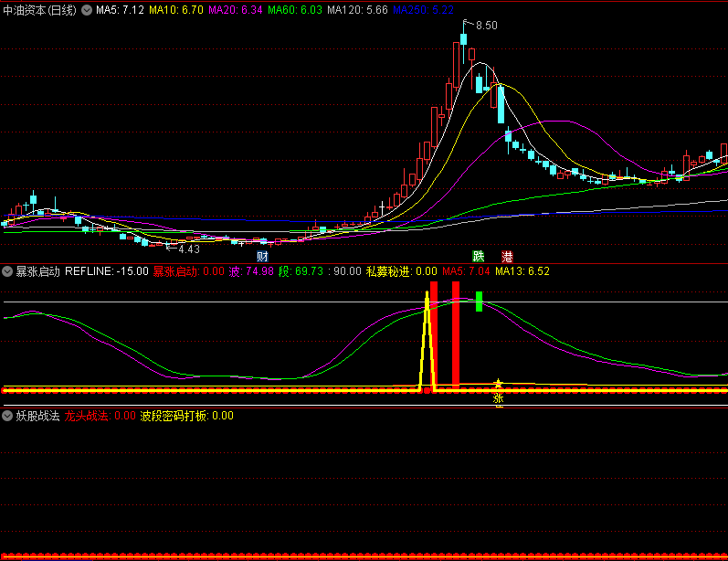Click the magenta 波 value label
The width and height of the screenshot is (728, 561).
coord(250,271)
